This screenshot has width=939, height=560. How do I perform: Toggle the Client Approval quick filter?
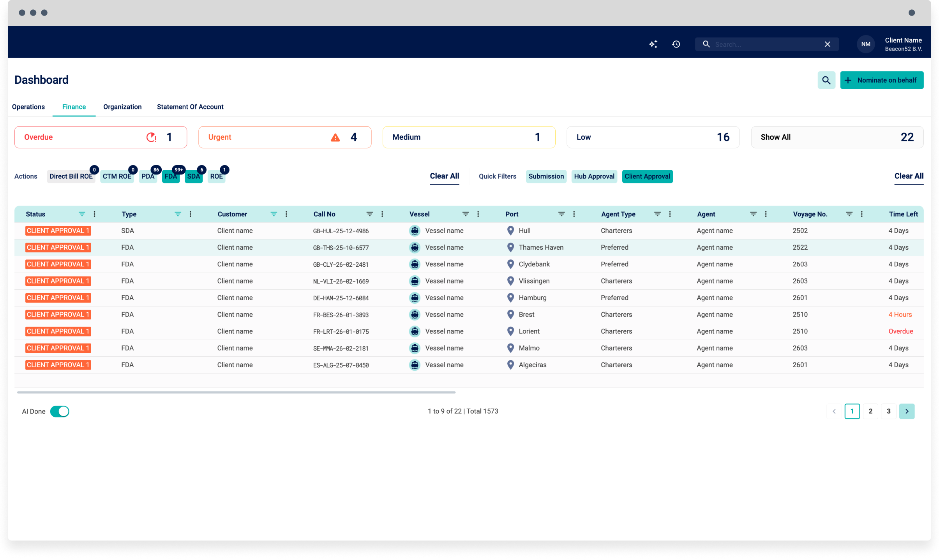click(647, 176)
